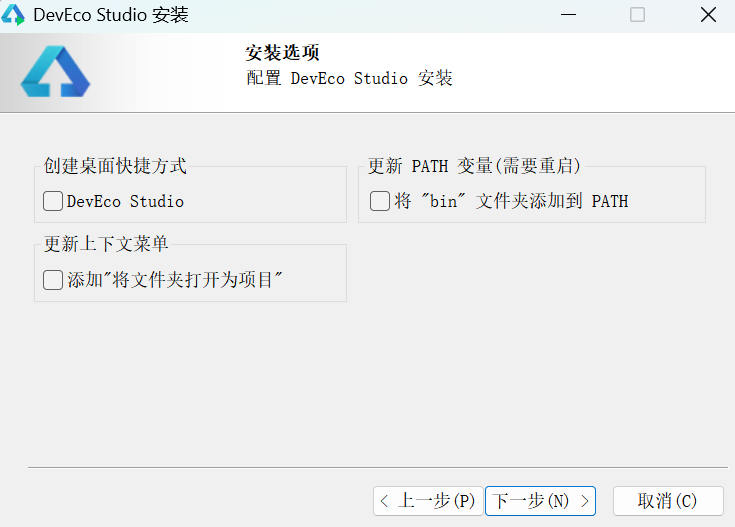The width and height of the screenshot is (735, 527).
Task: Check the add "bin" folder to PATH option
Action: [380, 201]
